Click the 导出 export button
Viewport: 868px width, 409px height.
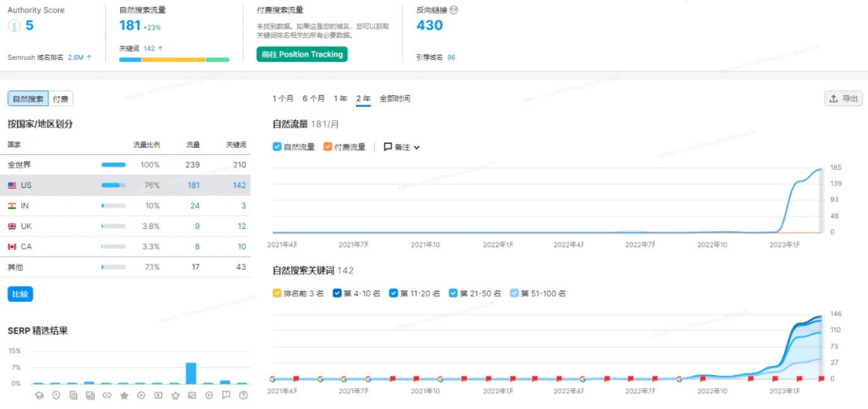[843, 98]
